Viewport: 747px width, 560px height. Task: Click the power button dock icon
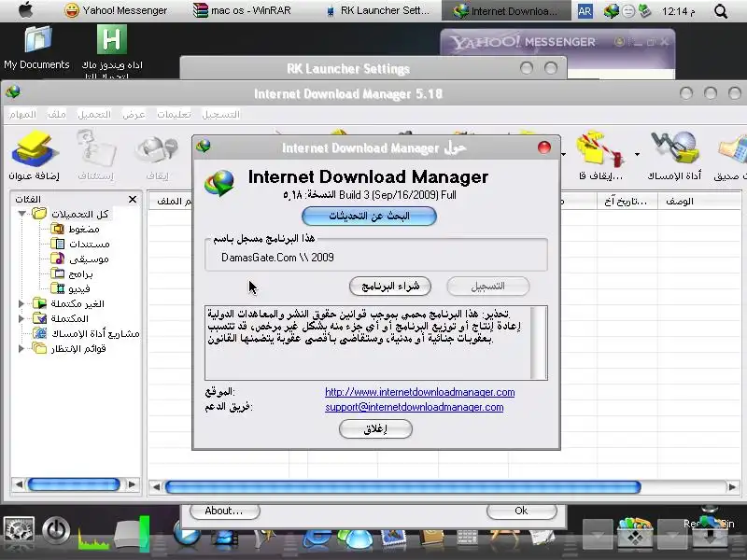[x=56, y=530]
